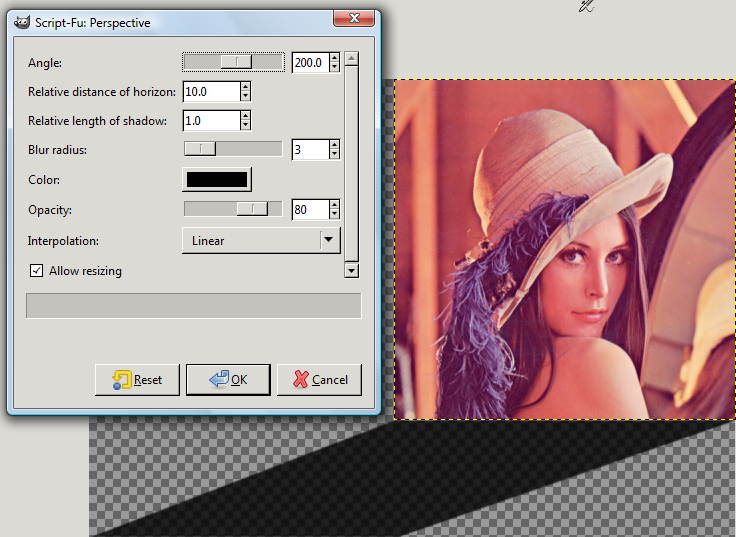Click the dialog scrollbar down arrow
736x537 pixels.
coord(352,270)
